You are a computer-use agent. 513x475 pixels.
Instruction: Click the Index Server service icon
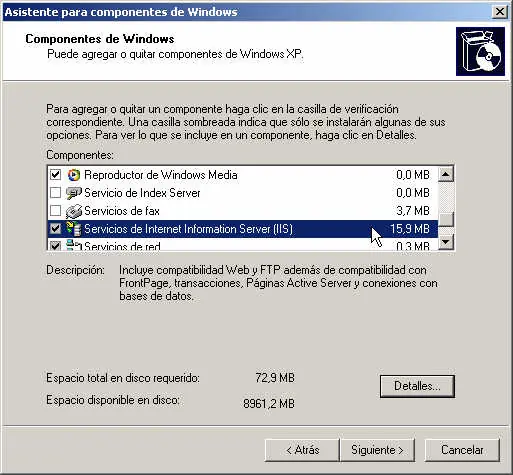(74, 193)
